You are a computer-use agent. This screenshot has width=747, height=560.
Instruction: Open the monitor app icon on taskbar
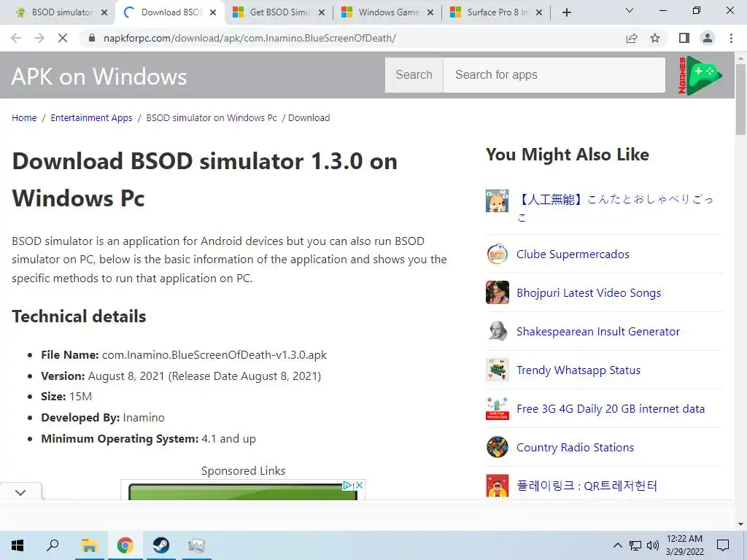(196, 545)
